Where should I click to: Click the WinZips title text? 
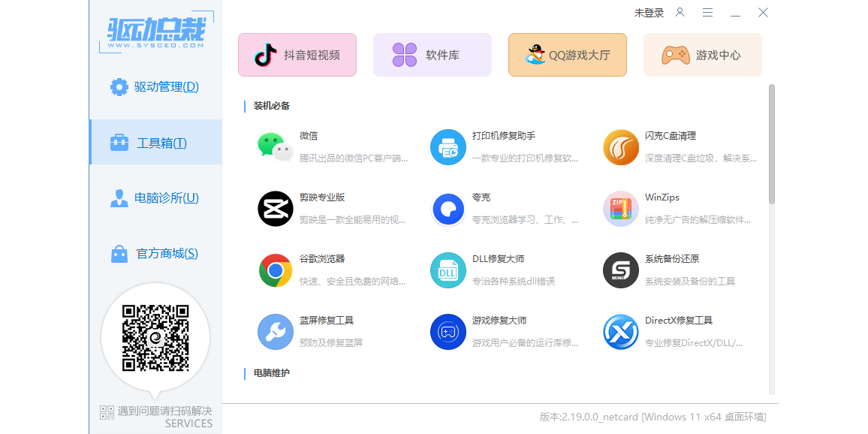(x=662, y=197)
